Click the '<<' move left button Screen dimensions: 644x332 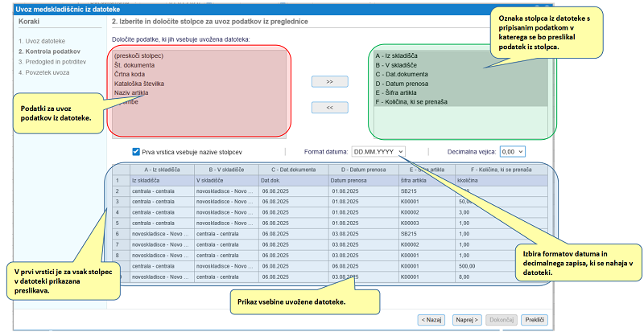pos(329,107)
